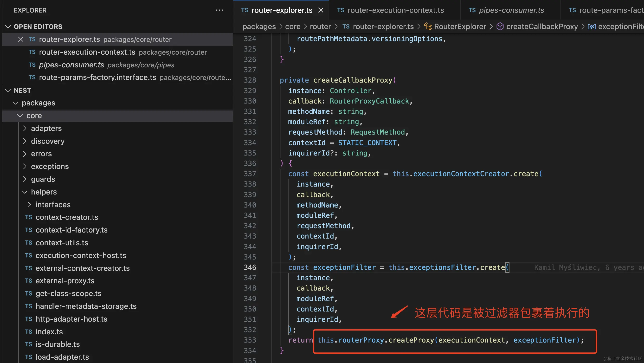644x363 pixels.
Task: Click RouterProxyCallback type on line 330
Action: 369,101
